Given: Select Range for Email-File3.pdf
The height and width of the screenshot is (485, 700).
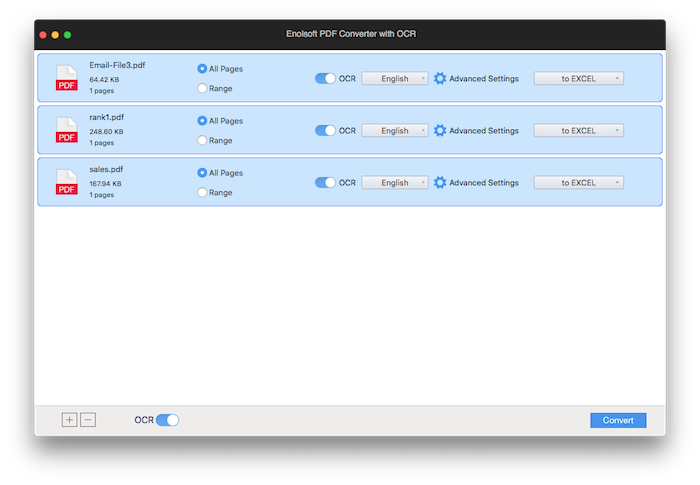Looking at the screenshot, I should (x=202, y=88).
